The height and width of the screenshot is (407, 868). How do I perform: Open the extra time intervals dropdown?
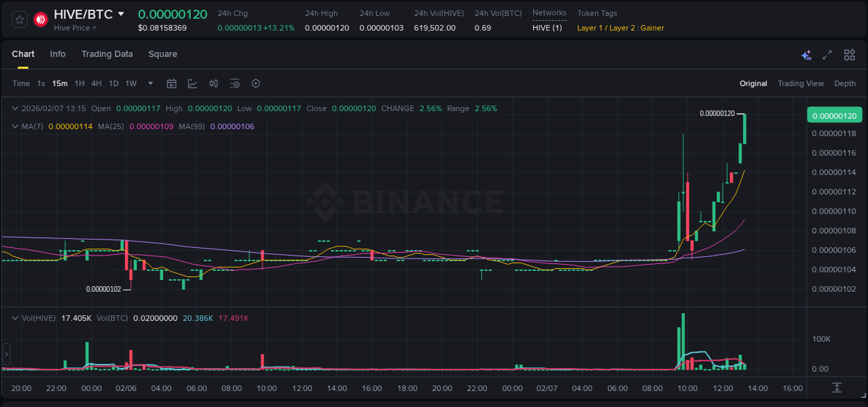pyautogui.click(x=149, y=83)
